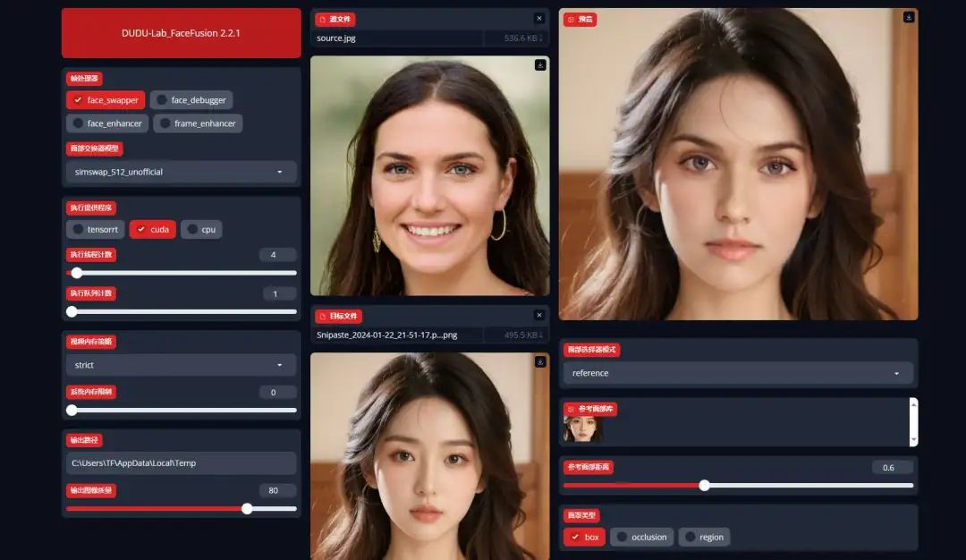Click the Snipaste_2024-01-22 file name
This screenshot has width=966, height=560.
[387, 335]
